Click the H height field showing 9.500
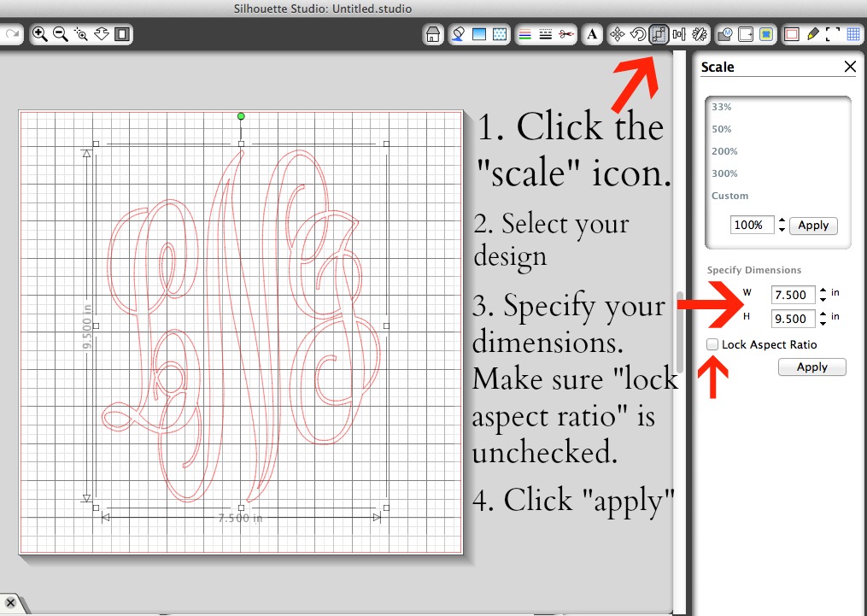The width and height of the screenshot is (867, 616). click(x=793, y=319)
